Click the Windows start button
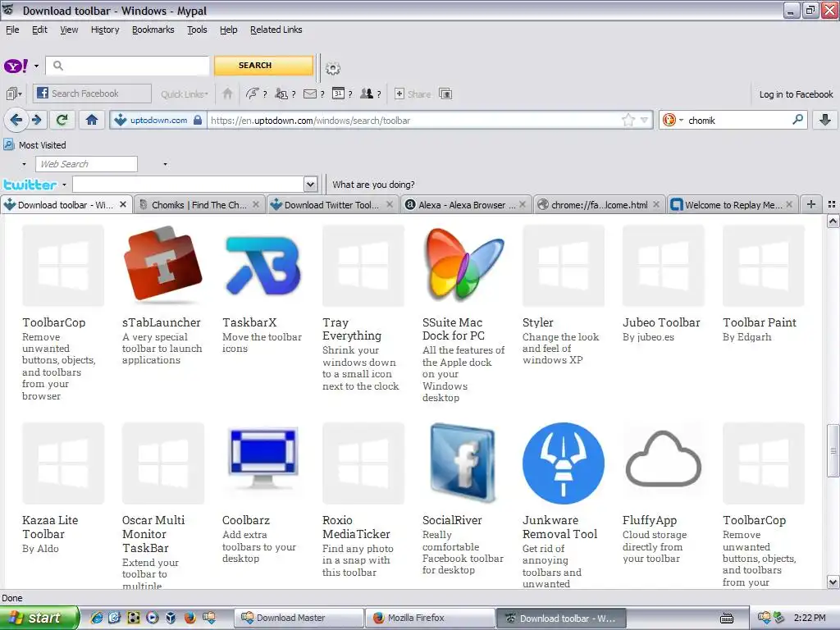The image size is (840, 630). coord(39,618)
